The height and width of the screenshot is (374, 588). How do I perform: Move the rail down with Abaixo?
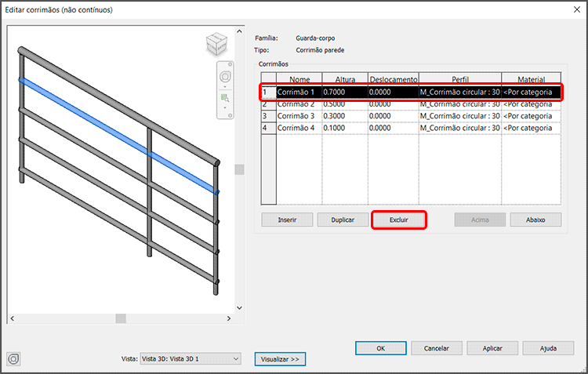tap(535, 220)
